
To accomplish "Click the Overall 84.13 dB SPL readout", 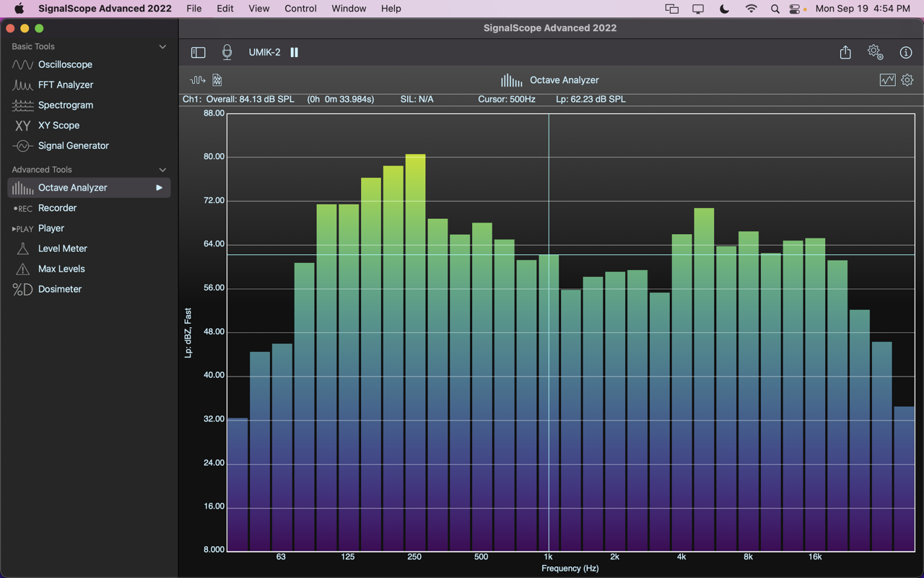I will pos(250,99).
